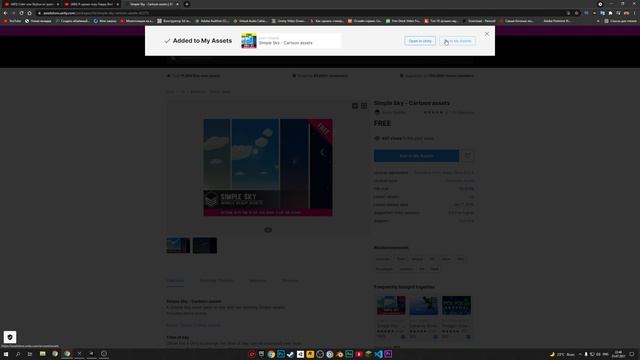Close the Added to My Assets notification
This screenshot has height=360, width=640.
pos(487,34)
